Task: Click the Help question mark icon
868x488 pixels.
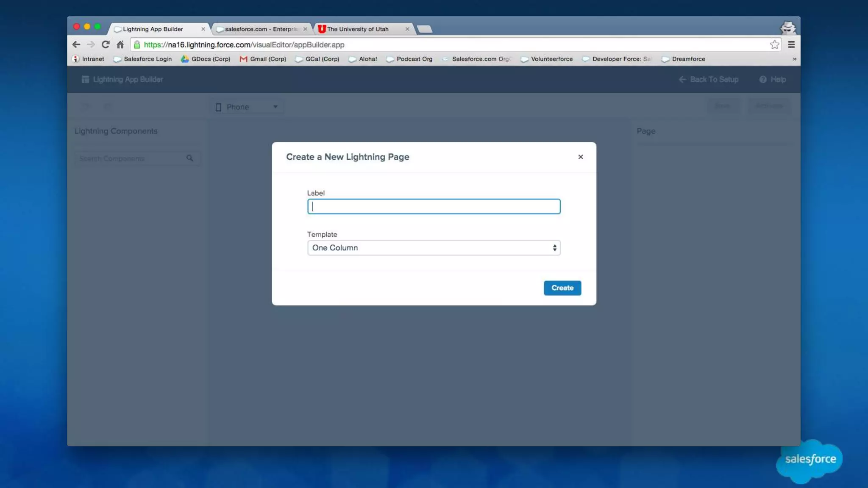Action: [763, 79]
